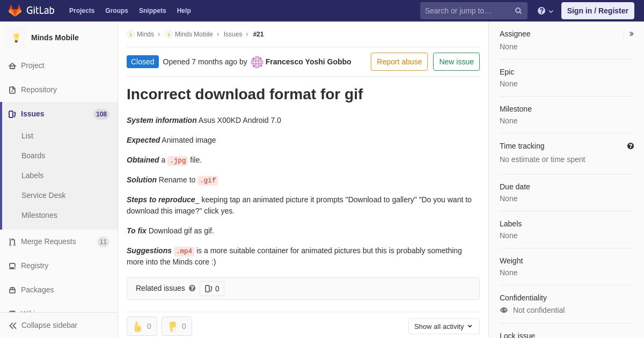Open the Groups menu
The height and width of the screenshot is (338, 644).
click(116, 11)
